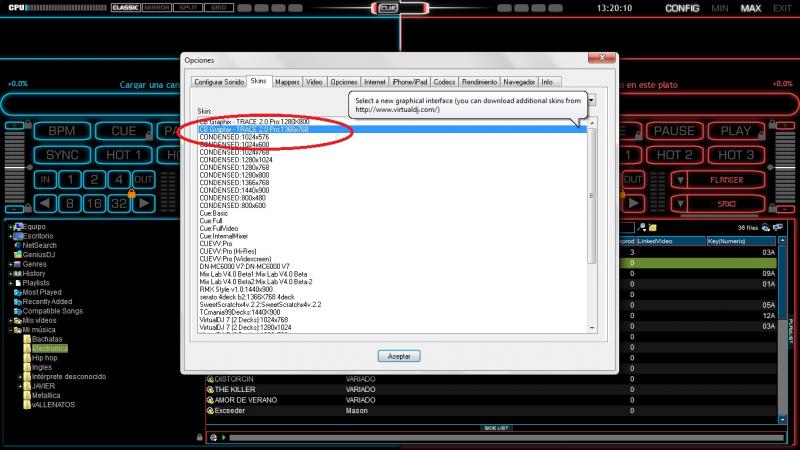The width and height of the screenshot is (800, 450).
Task: Toggle the center CUE button
Action: click(x=388, y=8)
